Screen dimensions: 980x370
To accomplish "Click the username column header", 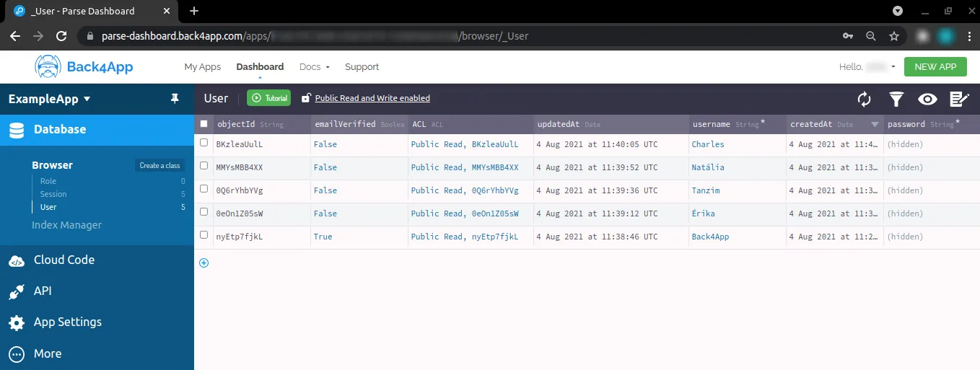I will pos(738,124).
